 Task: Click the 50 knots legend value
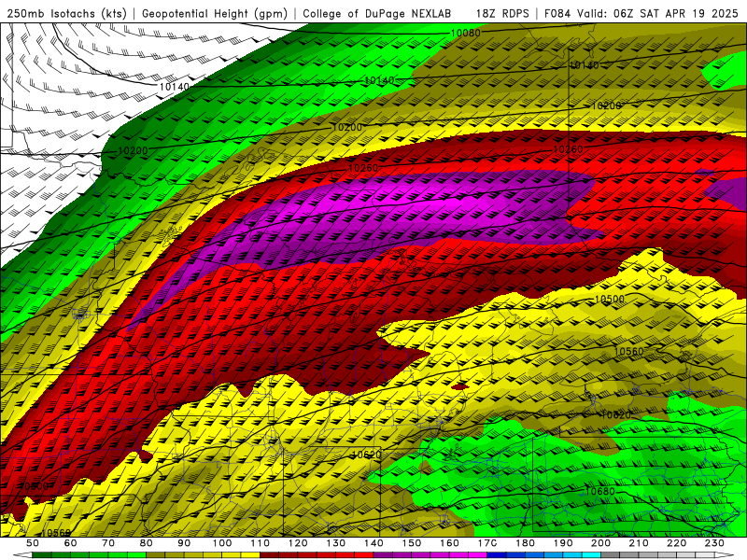pos(33,543)
